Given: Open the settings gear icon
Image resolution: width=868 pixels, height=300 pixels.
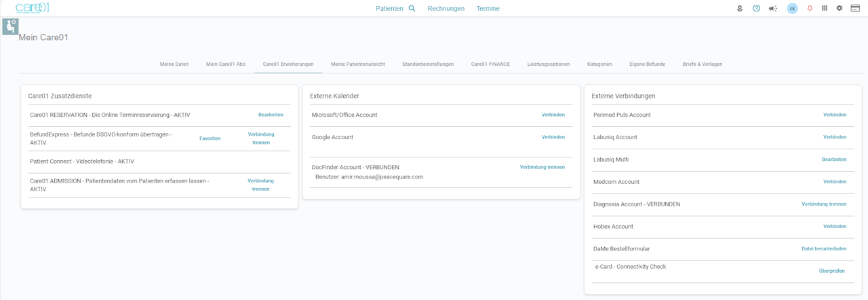Looking at the screenshot, I should point(840,9).
